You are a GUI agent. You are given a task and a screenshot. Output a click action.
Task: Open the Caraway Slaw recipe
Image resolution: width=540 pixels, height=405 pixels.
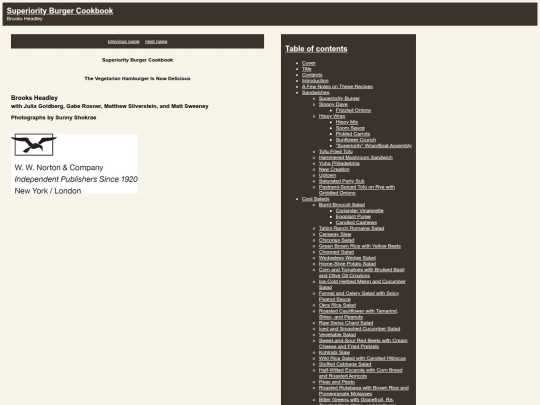335,234
